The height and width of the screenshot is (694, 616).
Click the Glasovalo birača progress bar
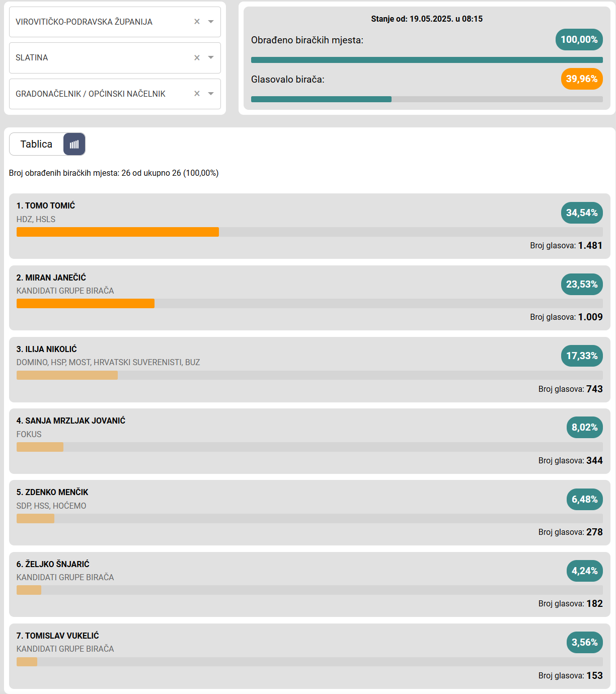427,99
